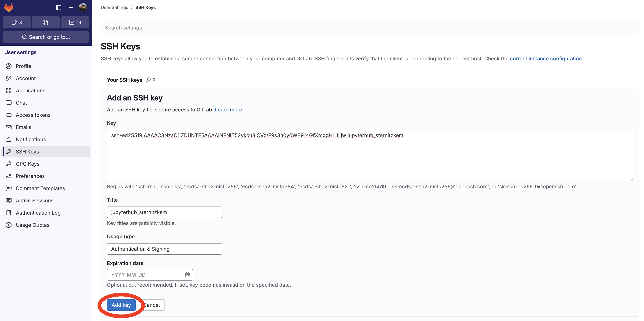This screenshot has height=321, width=644.
Task: Open Authentication Log page
Action: tap(38, 213)
